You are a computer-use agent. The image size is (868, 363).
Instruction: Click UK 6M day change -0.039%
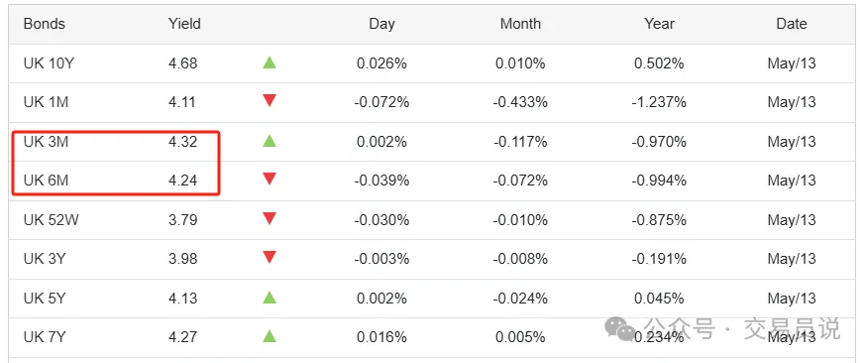[x=381, y=181]
